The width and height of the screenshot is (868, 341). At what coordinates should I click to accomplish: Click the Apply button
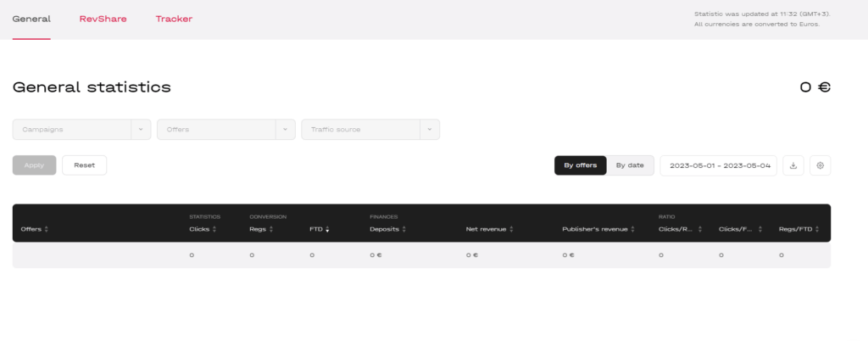click(34, 165)
